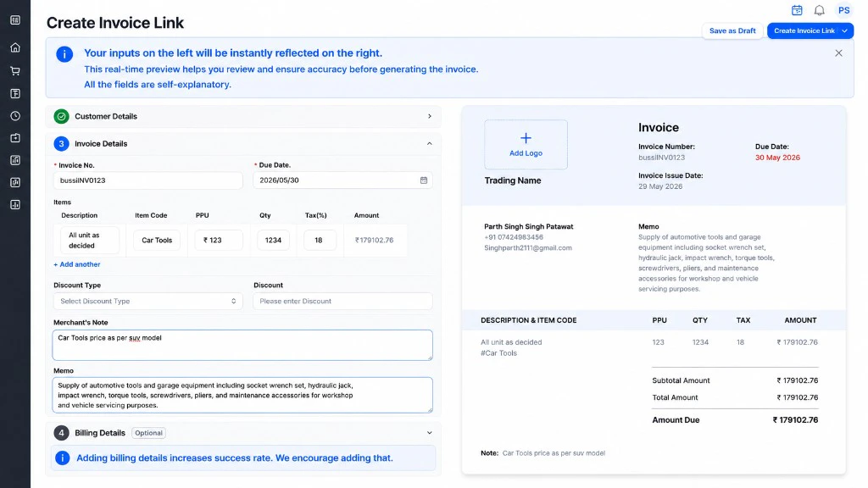The width and height of the screenshot is (868, 488).
Task: Close the info banner with X
Action: (x=838, y=53)
